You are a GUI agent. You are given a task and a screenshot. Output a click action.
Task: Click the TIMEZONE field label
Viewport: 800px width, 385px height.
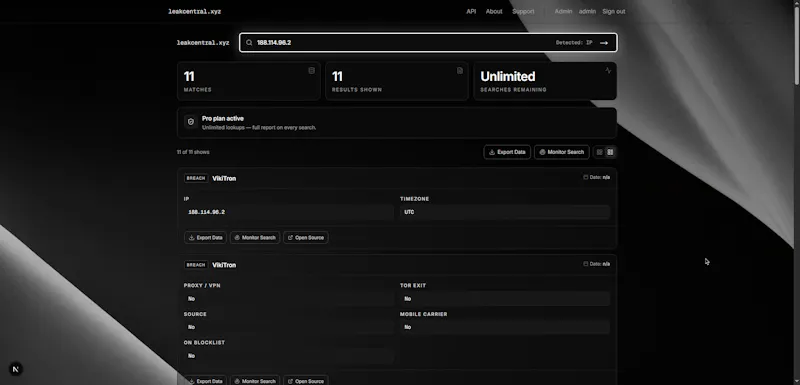[x=414, y=199]
